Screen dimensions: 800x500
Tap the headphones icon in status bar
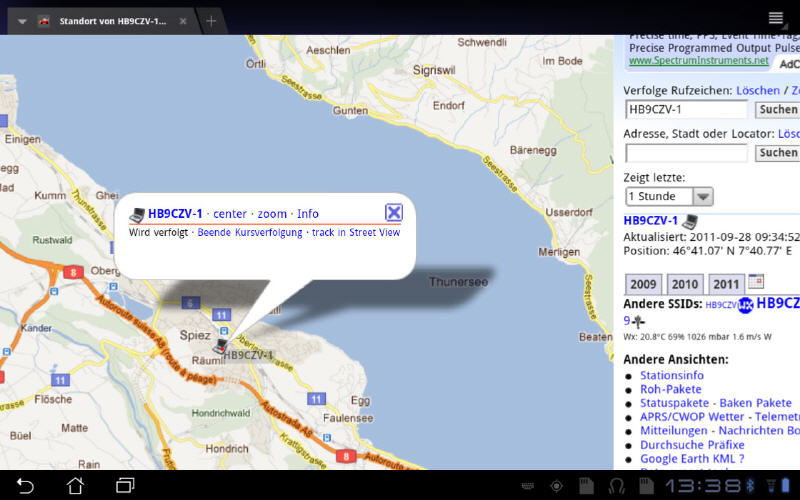[x=617, y=486]
